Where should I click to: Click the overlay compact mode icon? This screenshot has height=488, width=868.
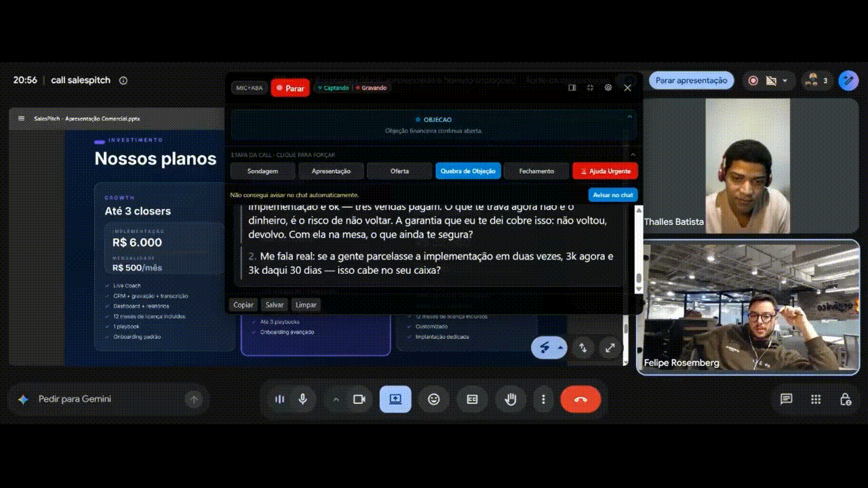coord(590,87)
